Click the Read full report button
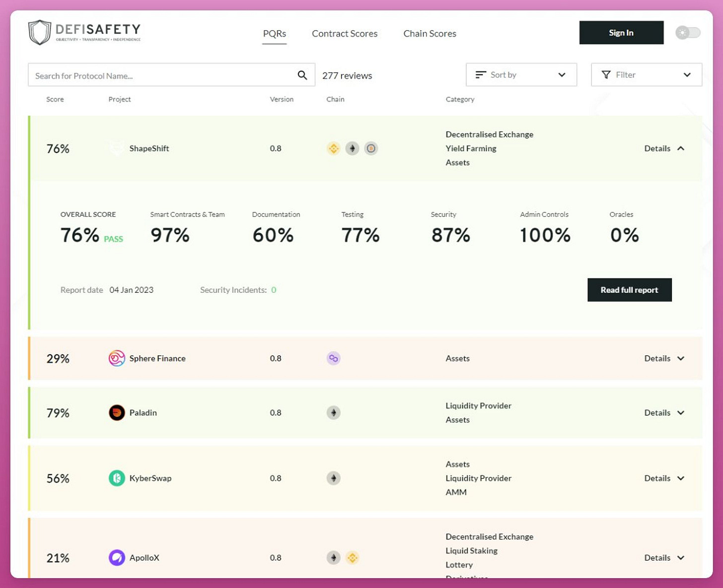This screenshot has width=723, height=588. [x=629, y=290]
